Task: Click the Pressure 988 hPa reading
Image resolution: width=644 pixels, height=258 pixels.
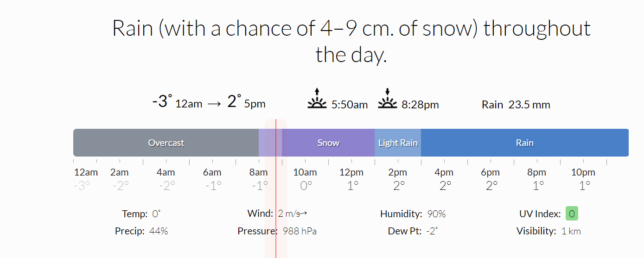Action: click(277, 231)
